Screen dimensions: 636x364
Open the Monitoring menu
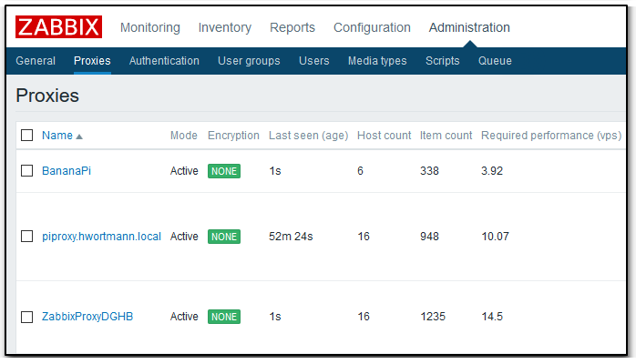click(x=149, y=27)
